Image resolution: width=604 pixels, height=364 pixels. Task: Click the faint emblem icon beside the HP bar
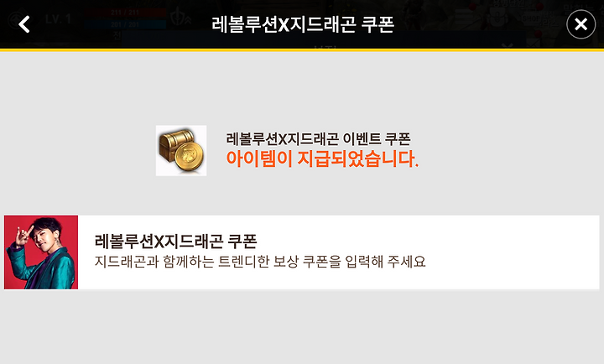[181, 18]
